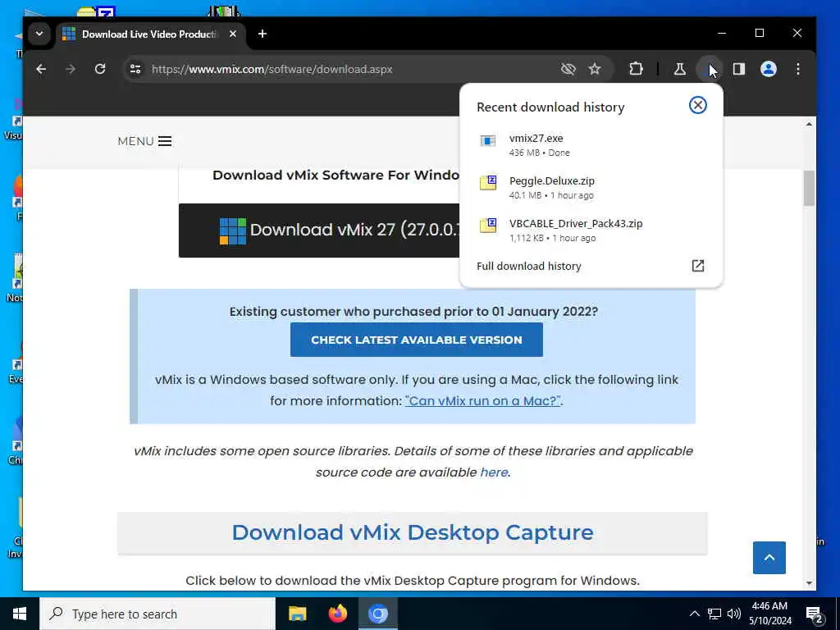The height and width of the screenshot is (630, 840).
Task: Go back to the previous page
Action: [41, 69]
